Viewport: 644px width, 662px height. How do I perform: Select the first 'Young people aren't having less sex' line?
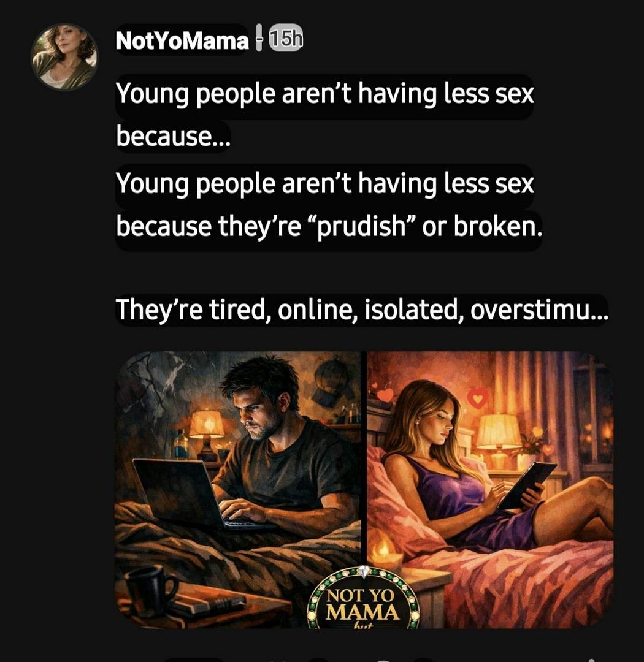pos(324,93)
